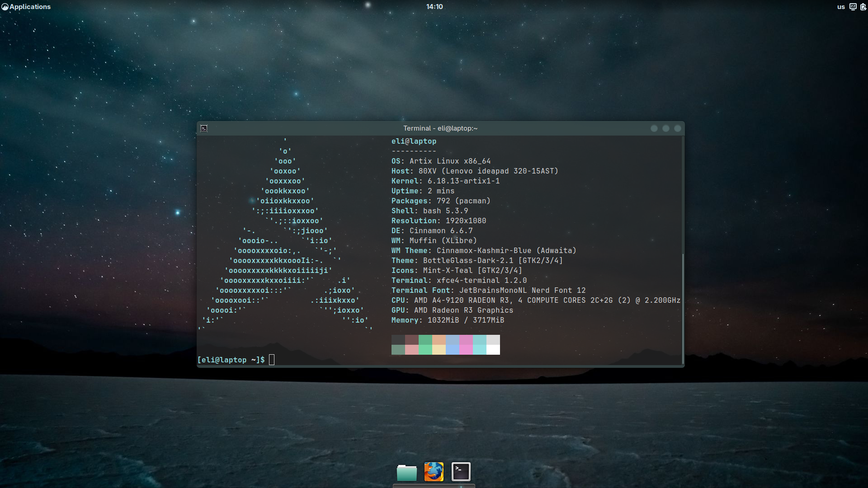This screenshot has width=868, height=488.
Task: Click the 'Terminal - eli@laptop:~' title bar
Action: coord(440,128)
